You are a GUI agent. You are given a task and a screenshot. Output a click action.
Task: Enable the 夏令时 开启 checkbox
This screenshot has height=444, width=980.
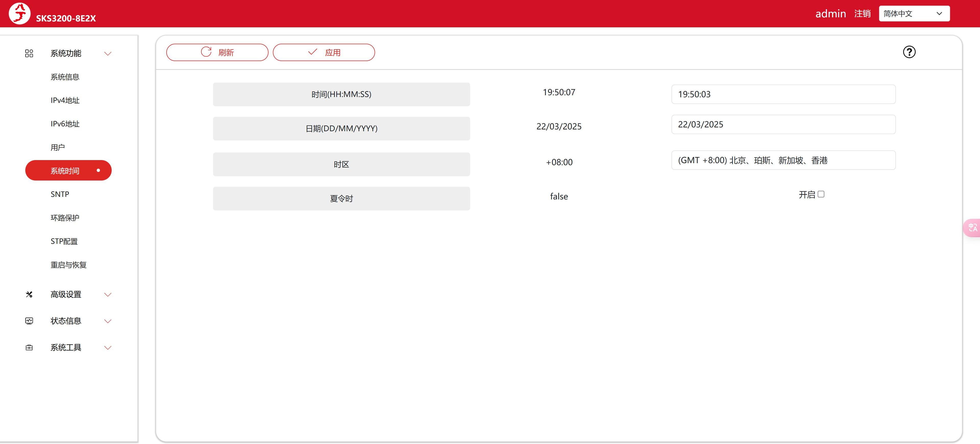coord(821,194)
